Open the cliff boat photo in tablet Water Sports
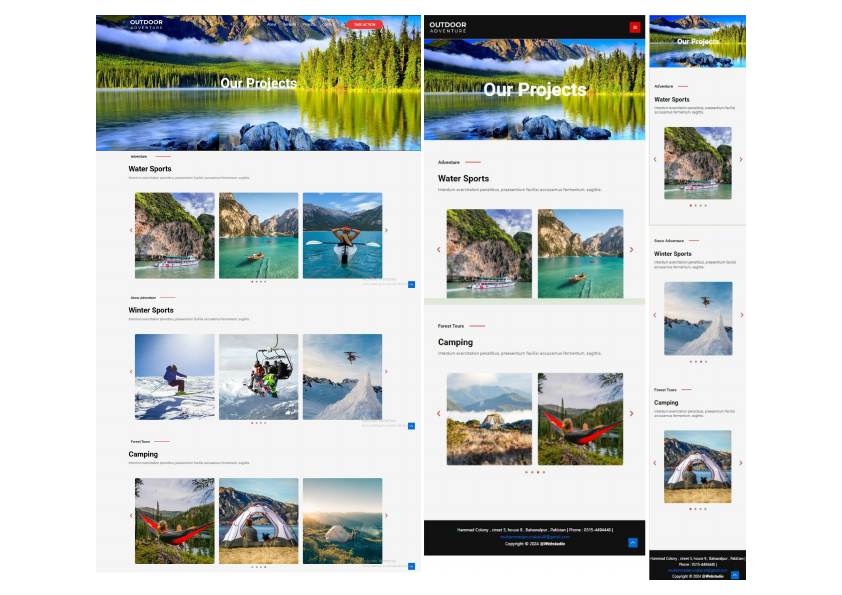This screenshot has height=595, width=842. (x=489, y=253)
